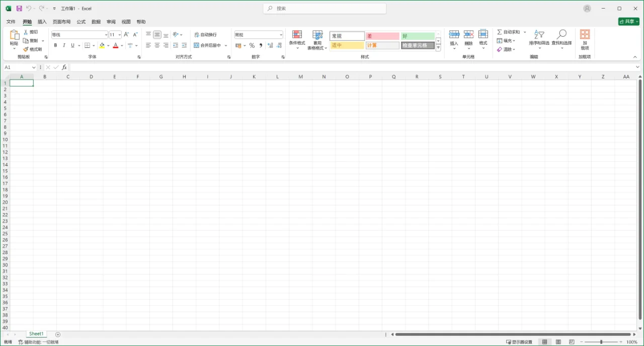644x346 pixels.
Task: Open the 视图 ribbon tab
Action: tap(126, 22)
